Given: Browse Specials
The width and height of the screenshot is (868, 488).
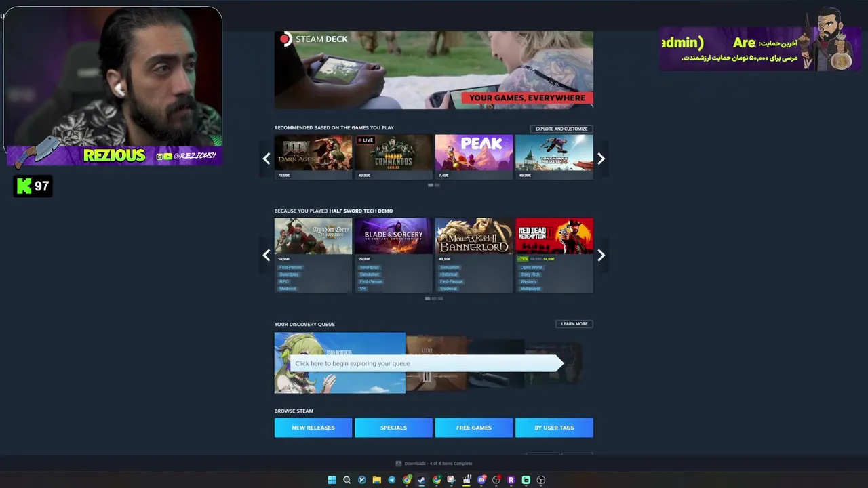Looking at the screenshot, I should click(x=393, y=428).
